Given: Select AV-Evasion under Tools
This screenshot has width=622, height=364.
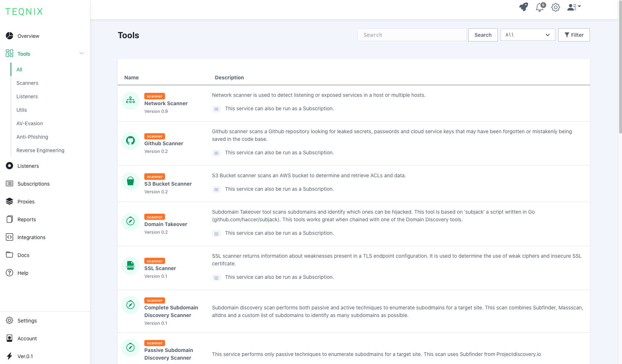Looking at the screenshot, I should point(30,123).
